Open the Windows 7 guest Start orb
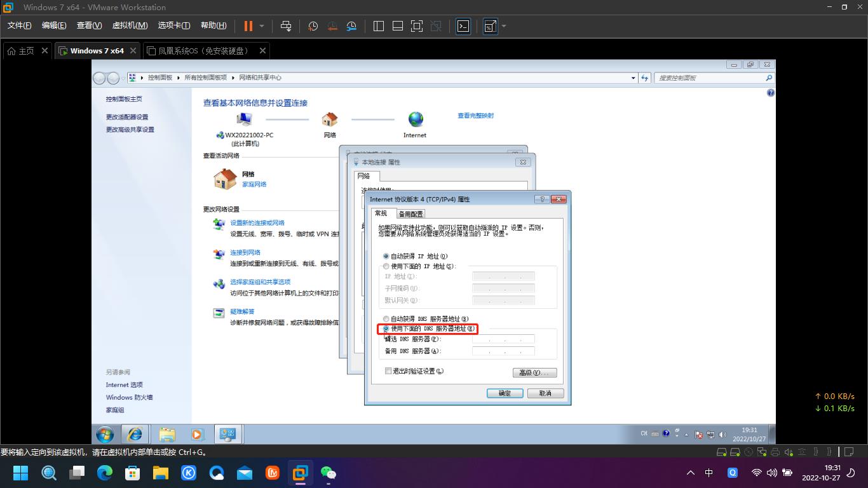The width and height of the screenshot is (868, 488). click(x=104, y=434)
